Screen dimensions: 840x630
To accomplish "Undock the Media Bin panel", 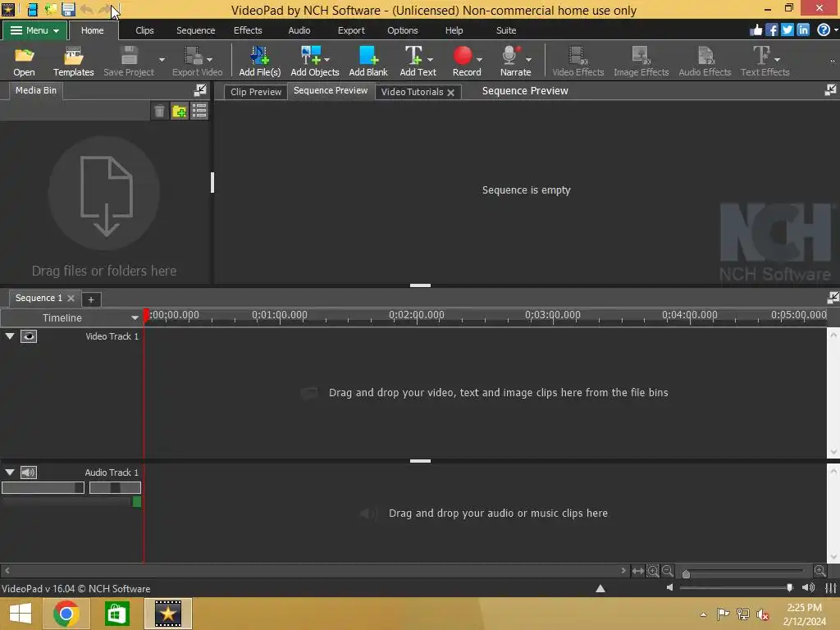I will [x=200, y=90].
